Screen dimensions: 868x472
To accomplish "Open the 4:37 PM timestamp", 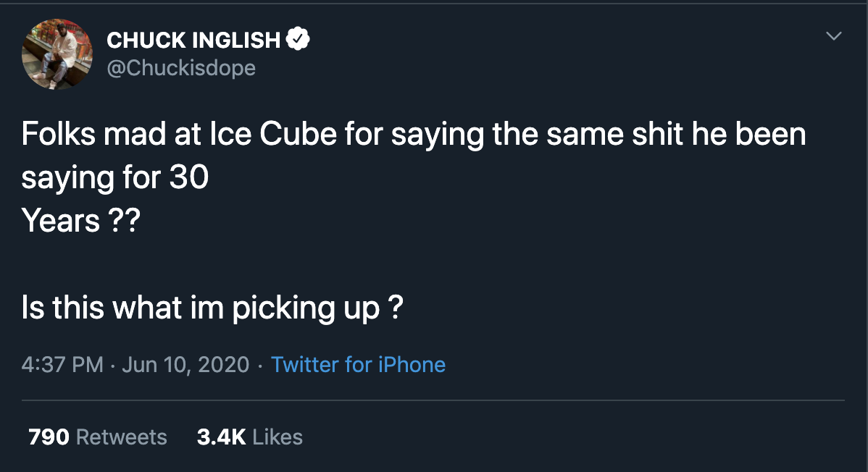I will coord(62,364).
